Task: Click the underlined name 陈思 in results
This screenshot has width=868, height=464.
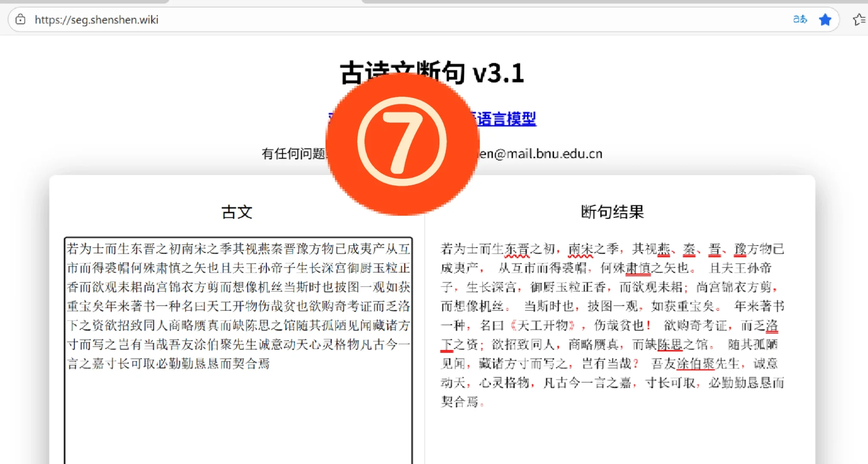Action: click(x=670, y=344)
